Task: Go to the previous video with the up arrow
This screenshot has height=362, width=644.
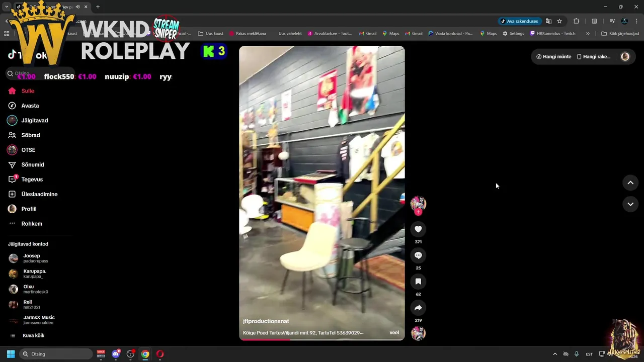Action: pyautogui.click(x=630, y=183)
